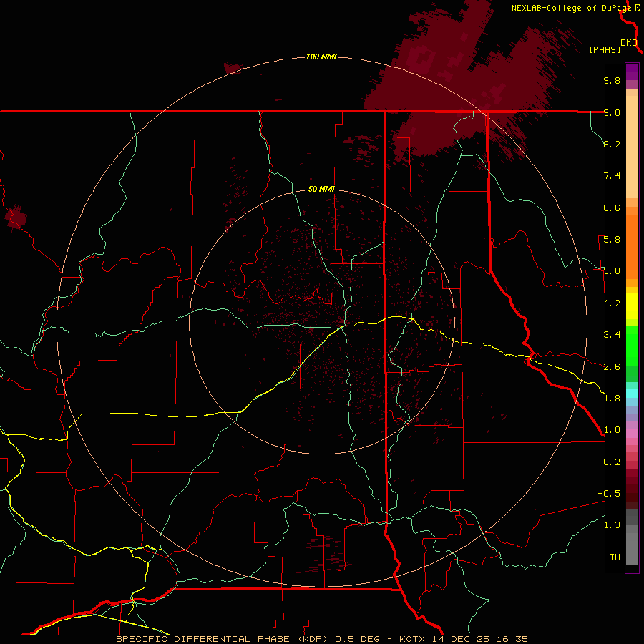644x644 pixels.
Task: Click the 50 NMI range ring label
Action: coord(321,189)
